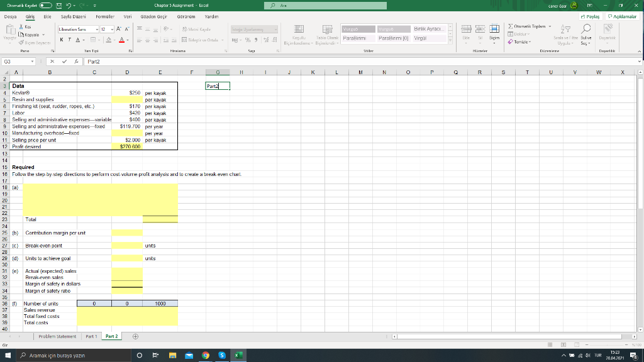
Task: Click the Page Layout view icon
Action: click(563, 345)
